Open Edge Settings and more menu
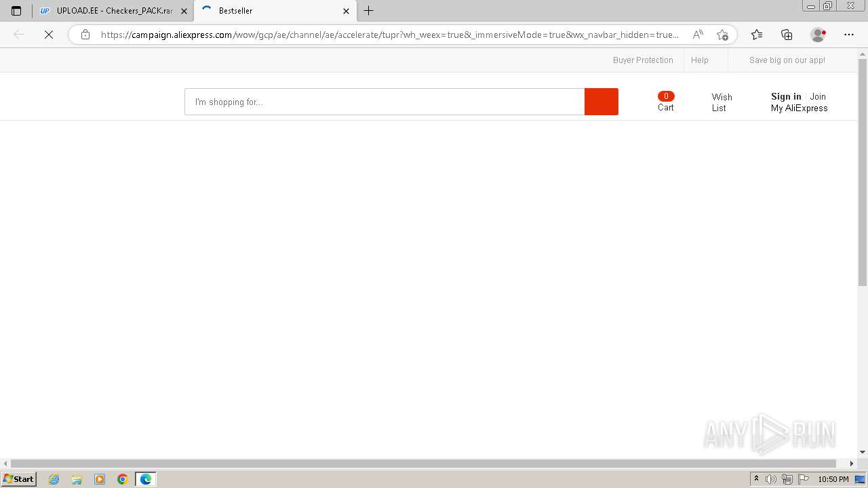Viewport: 868px width, 488px height. [849, 35]
